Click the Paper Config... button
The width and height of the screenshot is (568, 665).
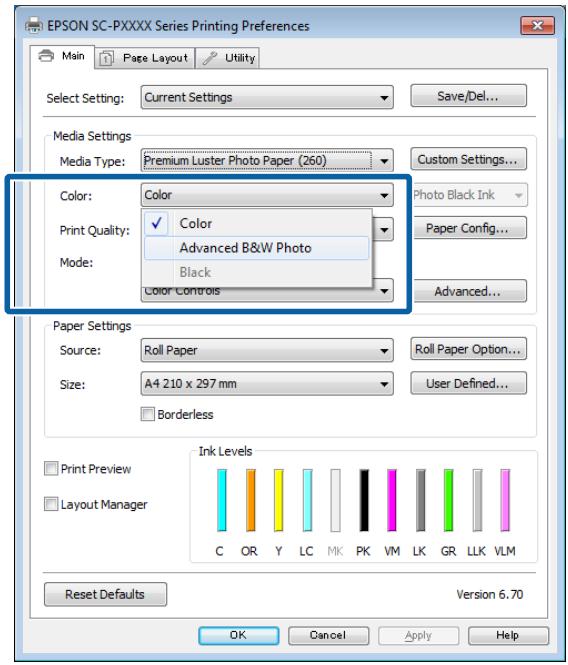tap(470, 228)
